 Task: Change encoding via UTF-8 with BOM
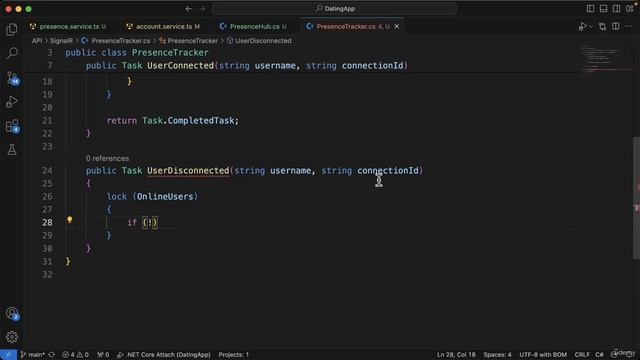click(543, 355)
